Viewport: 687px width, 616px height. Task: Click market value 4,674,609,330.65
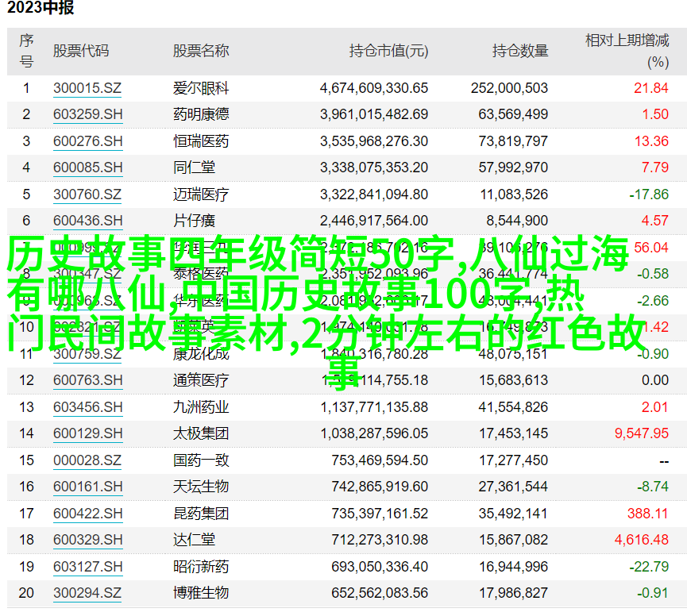pos(374,88)
